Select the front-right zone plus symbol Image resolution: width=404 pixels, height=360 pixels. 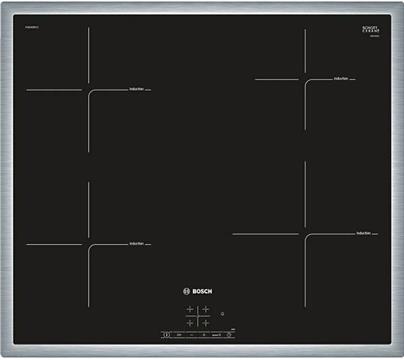coord(206,323)
